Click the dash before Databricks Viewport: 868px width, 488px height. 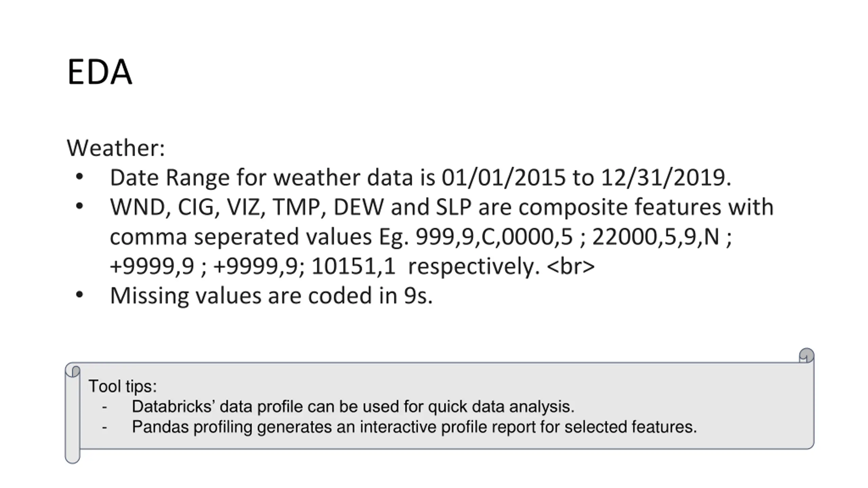[104, 407]
